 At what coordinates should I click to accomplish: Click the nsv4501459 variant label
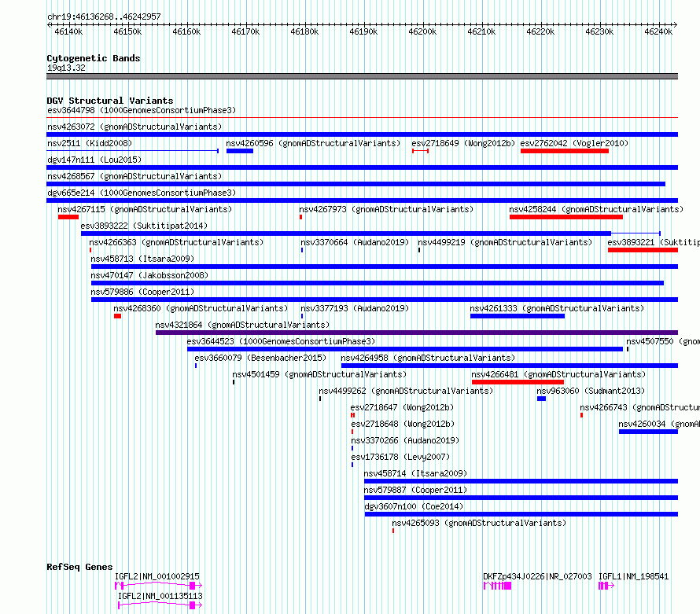coord(319,374)
